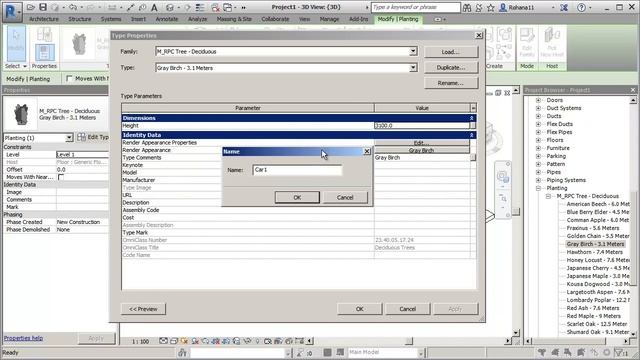Click the Subscription Center icon beside search
The height and width of the screenshot is (360, 640).
(x=479, y=7)
